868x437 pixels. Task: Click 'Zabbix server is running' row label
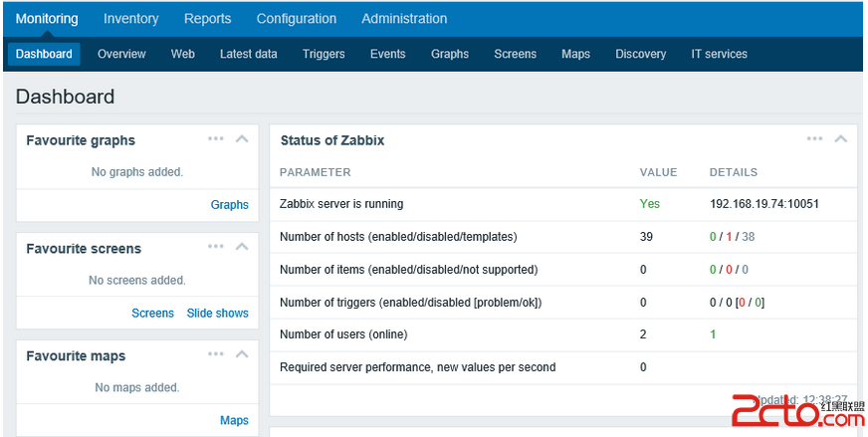coord(341,204)
